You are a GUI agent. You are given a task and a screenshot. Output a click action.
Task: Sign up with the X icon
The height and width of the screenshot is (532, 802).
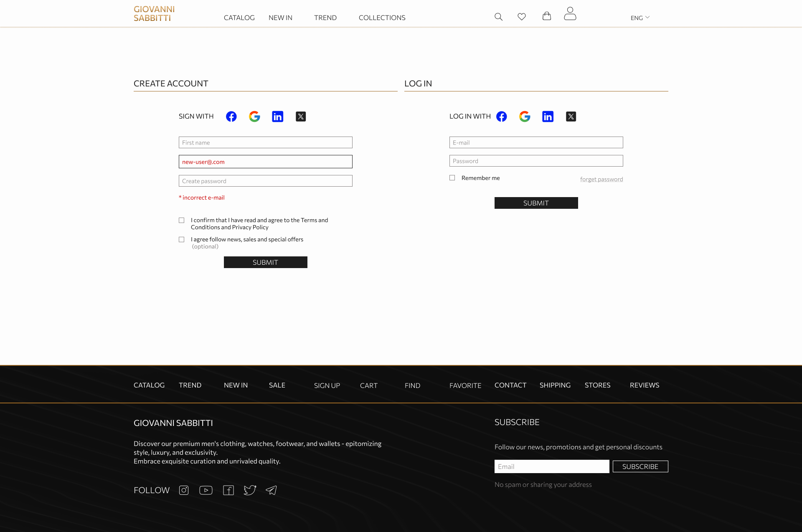301,117
